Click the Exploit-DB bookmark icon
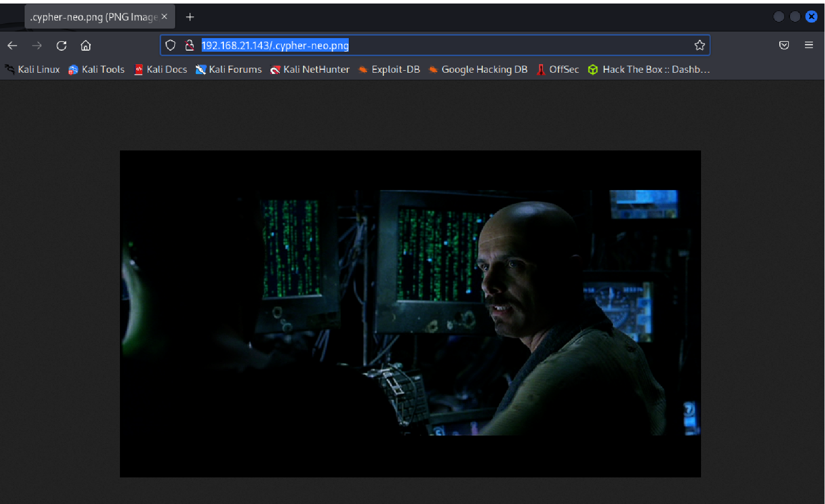The width and height of the screenshot is (825, 504). [x=362, y=70]
